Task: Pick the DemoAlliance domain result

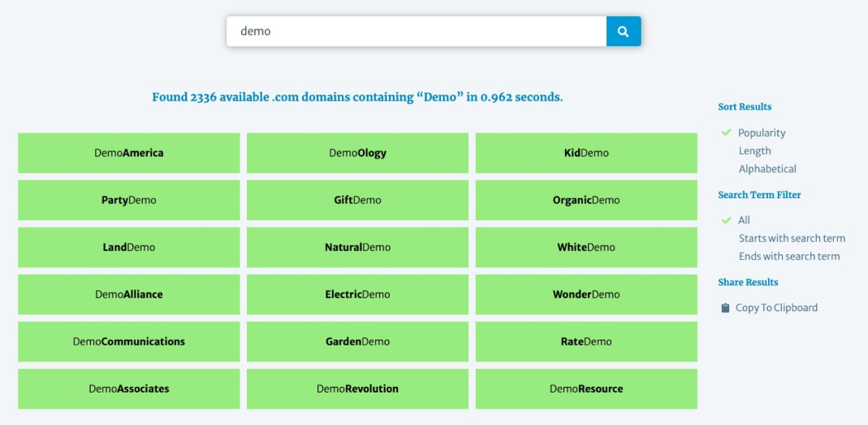Action: click(129, 294)
